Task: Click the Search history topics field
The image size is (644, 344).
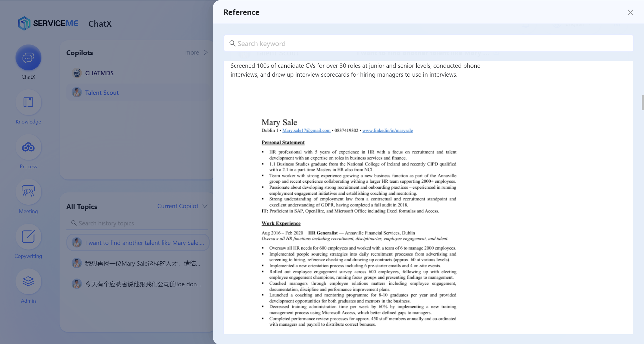Action: point(137,223)
